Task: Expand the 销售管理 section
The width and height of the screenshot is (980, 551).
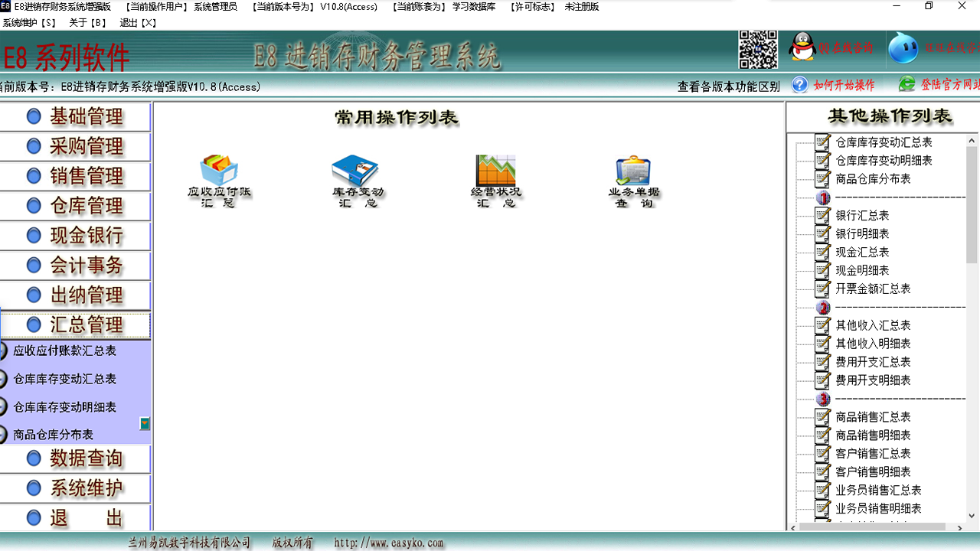Action: pos(74,175)
